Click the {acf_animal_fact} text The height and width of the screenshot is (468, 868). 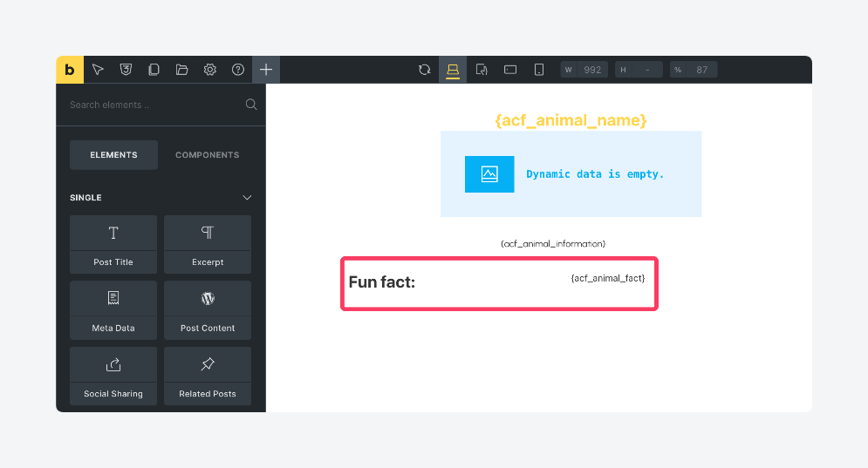coord(608,278)
